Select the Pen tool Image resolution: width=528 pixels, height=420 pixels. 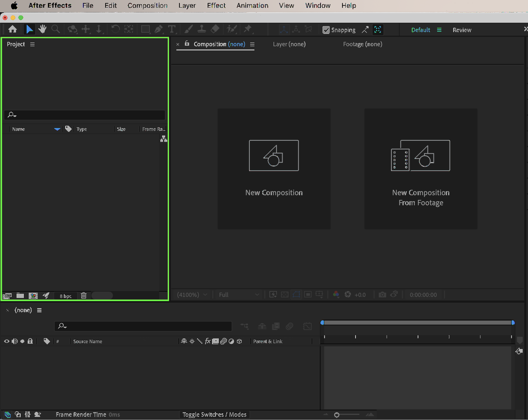(158, 29)
